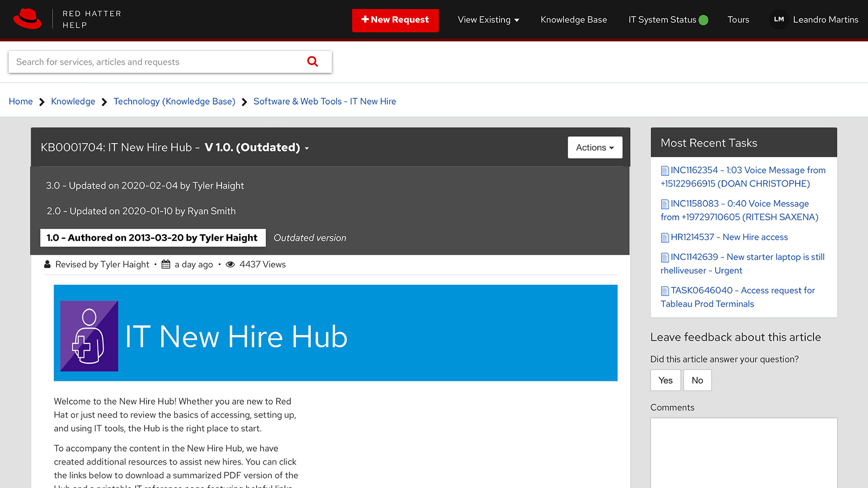Open TASK0646040 Tableau access request link
Image resolution: width=868 pixels, height=488 pixels.
738,297
